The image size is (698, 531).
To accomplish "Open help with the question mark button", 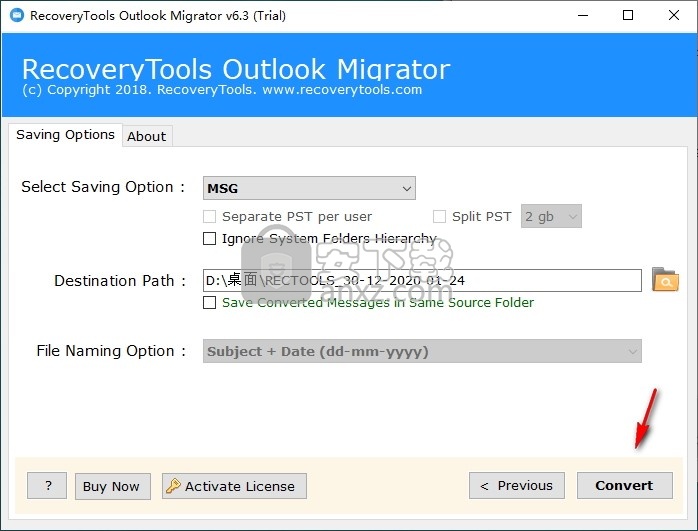I will 47,486.
